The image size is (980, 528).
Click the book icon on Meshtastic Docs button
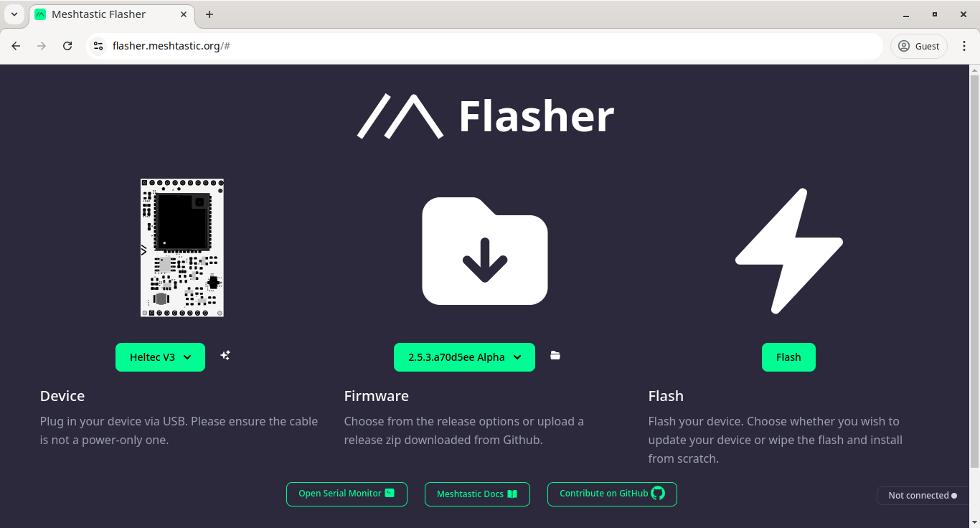[x=512, y=494]
